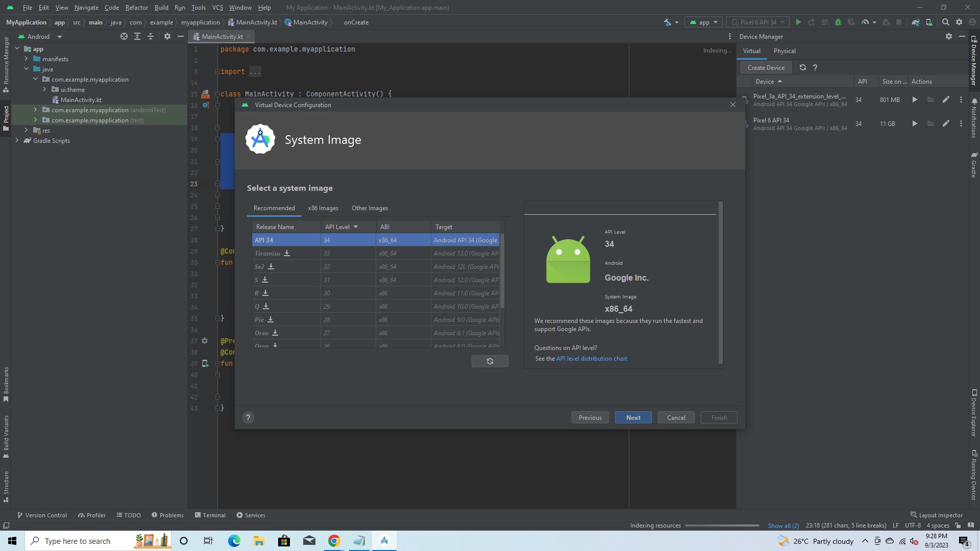The width and height of the screenshot is (980, 551).
Task: Open the Build menu
Action: (x=161, y=8)
